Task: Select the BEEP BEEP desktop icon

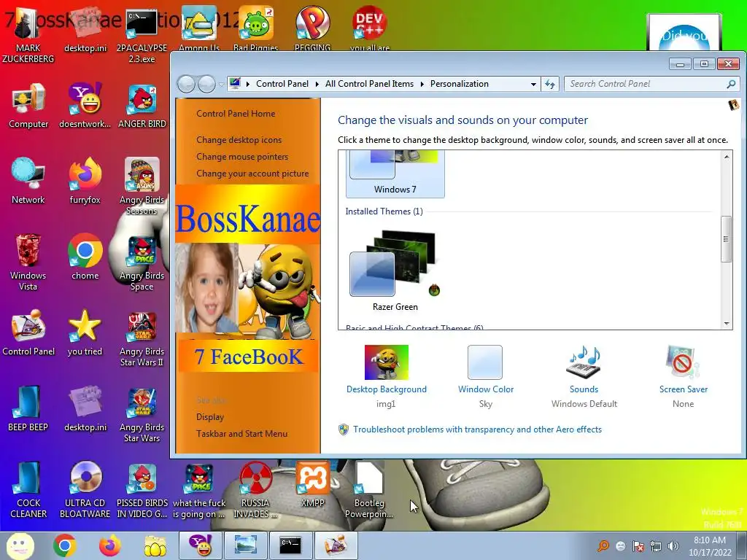Action: tap(28, 408)
